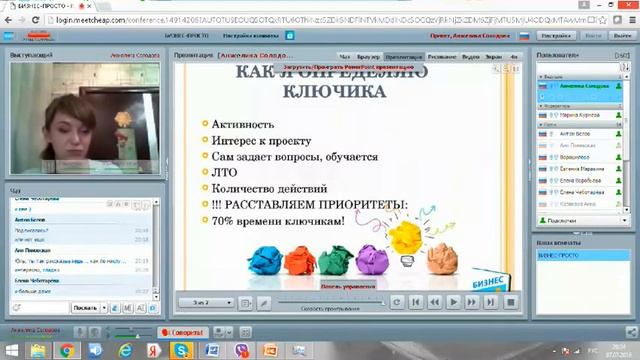Rewind to the previous slide
Viewport: 640px width, 360px height.
pos(434,302)
